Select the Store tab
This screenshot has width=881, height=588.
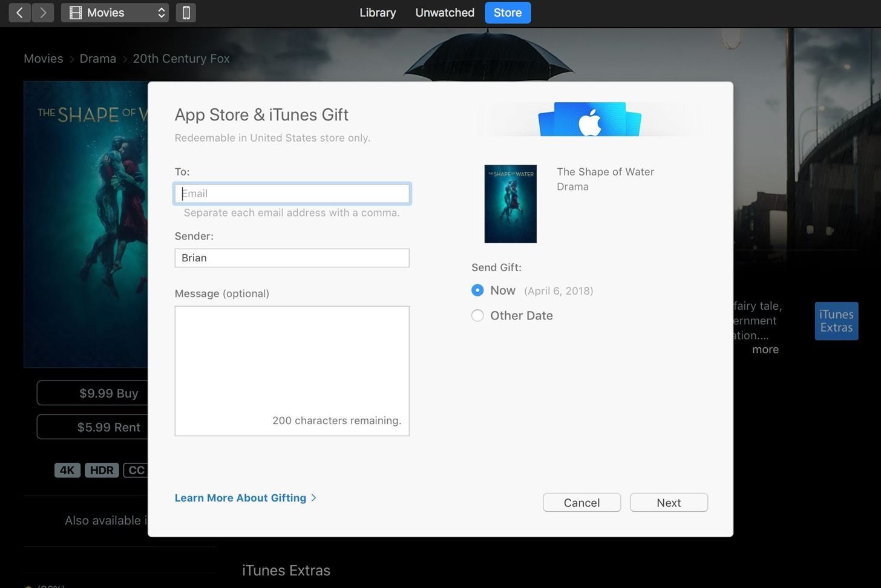point(507,13)
